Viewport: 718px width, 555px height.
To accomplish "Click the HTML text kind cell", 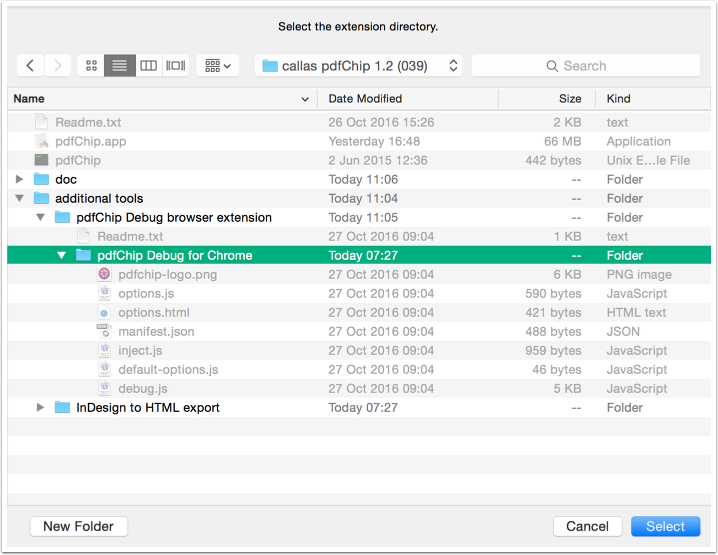I will (x=636, y=313).
